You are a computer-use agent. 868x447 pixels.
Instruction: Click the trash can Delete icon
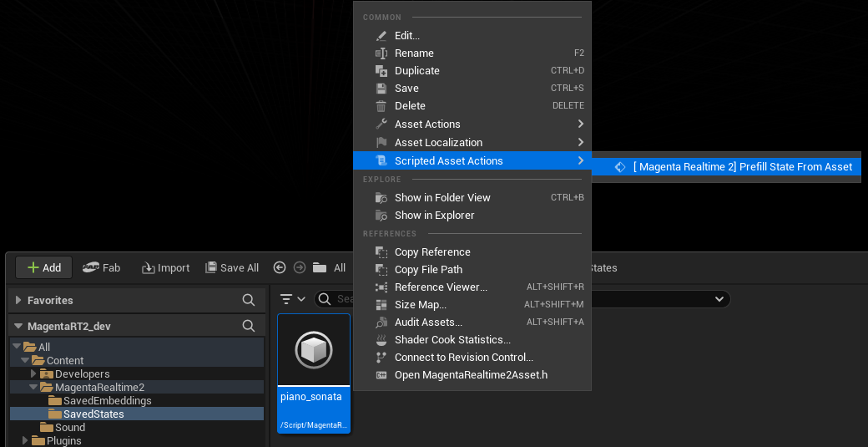(x=381, y=106)
